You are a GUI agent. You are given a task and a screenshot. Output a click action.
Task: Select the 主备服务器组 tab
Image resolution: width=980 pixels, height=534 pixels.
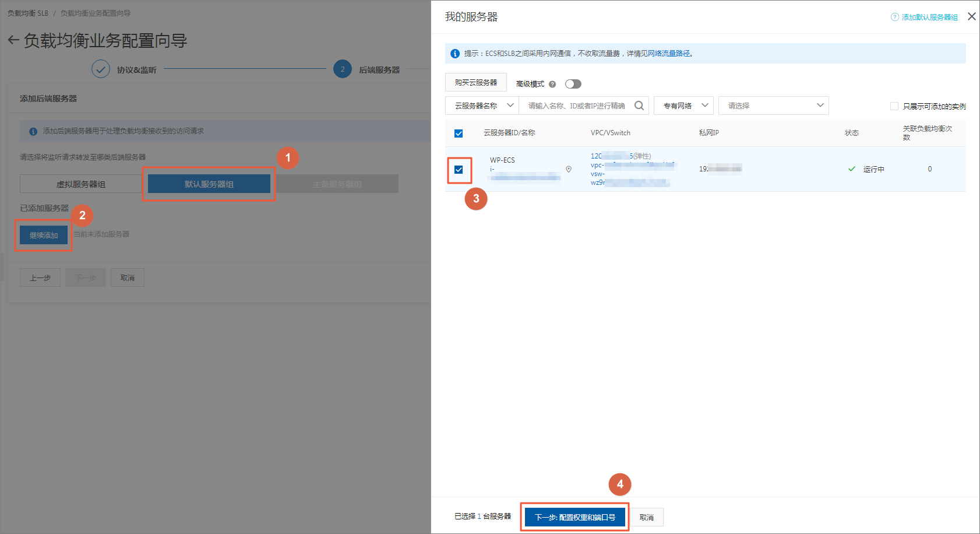point(337,184)
